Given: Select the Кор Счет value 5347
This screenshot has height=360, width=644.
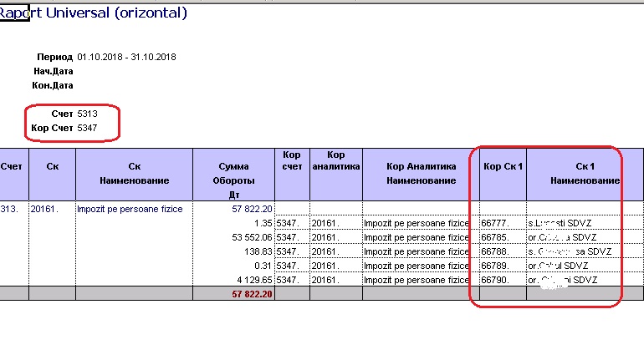Looking at the screenshot, I should [87, 128].
